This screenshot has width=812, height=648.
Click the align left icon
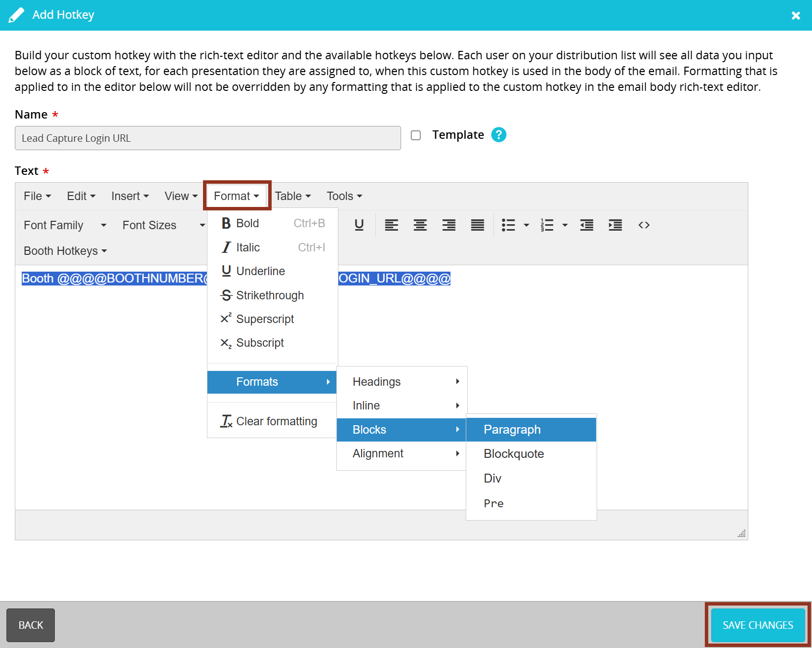pyautogui.click(x=391, y=225)
